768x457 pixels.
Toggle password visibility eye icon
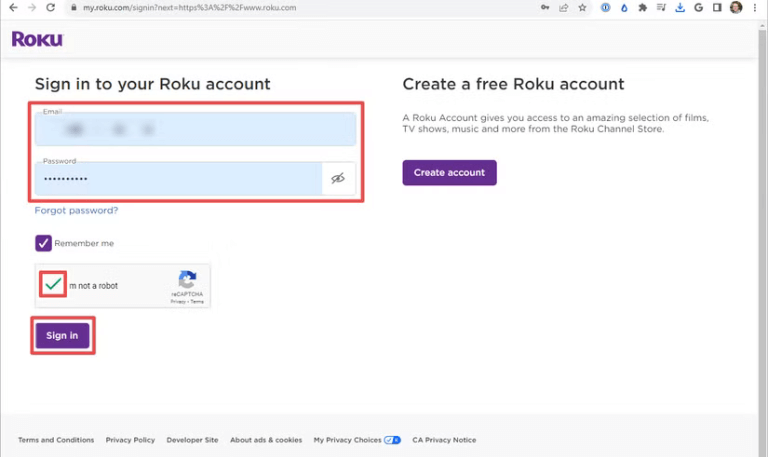(338, 178)
